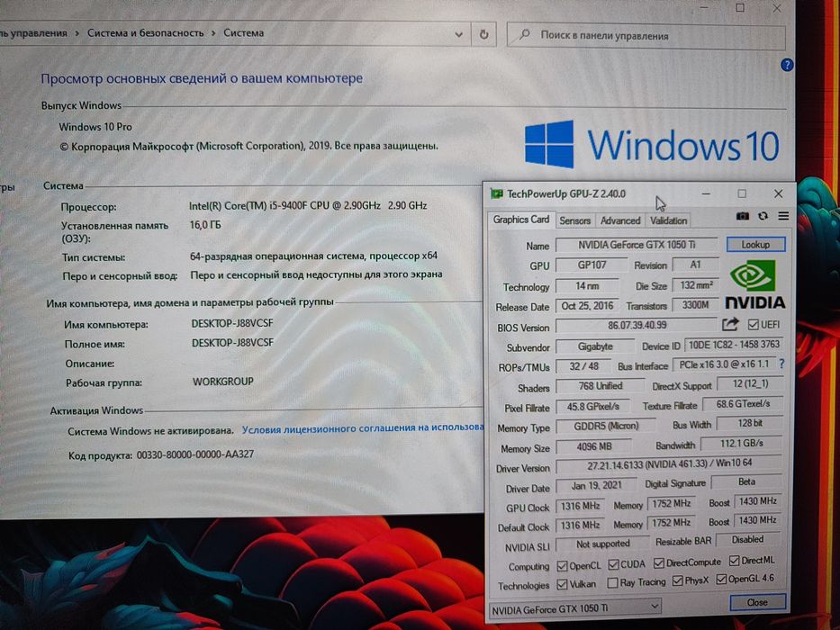Screen dimensions: 840x630
Task: Click the Close button in GPU-Z
Action: coord(757,602)
